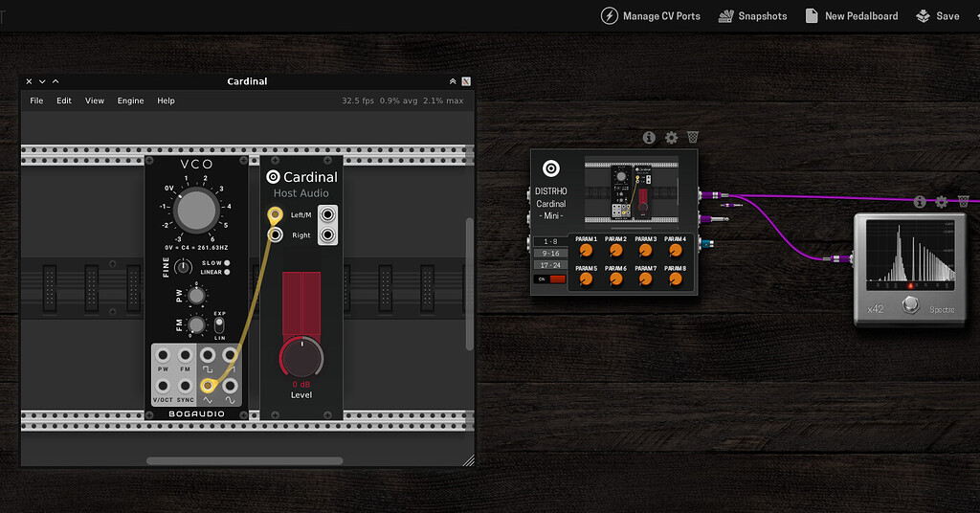This screenshot has height=513, width=980.
Task: Click the VCO FINE tuning knob
Action: pos(183,267)
